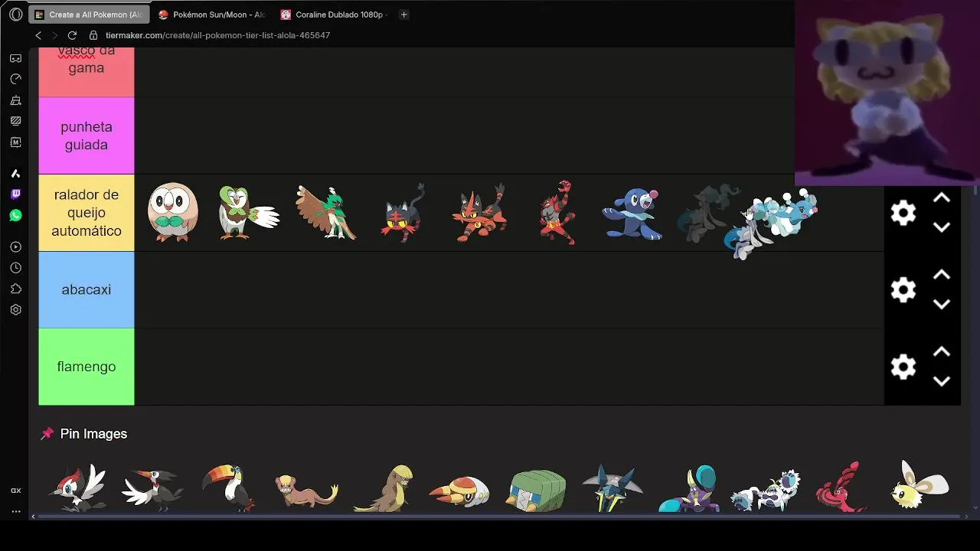
Task: Open the M sidebar panel icon
Action: [x=15, y=142]
